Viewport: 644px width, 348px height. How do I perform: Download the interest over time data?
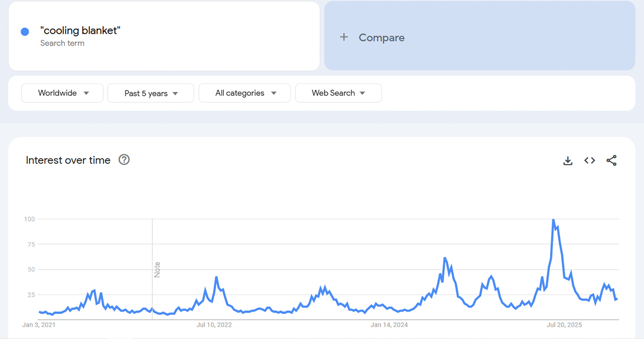coord(567,160)
